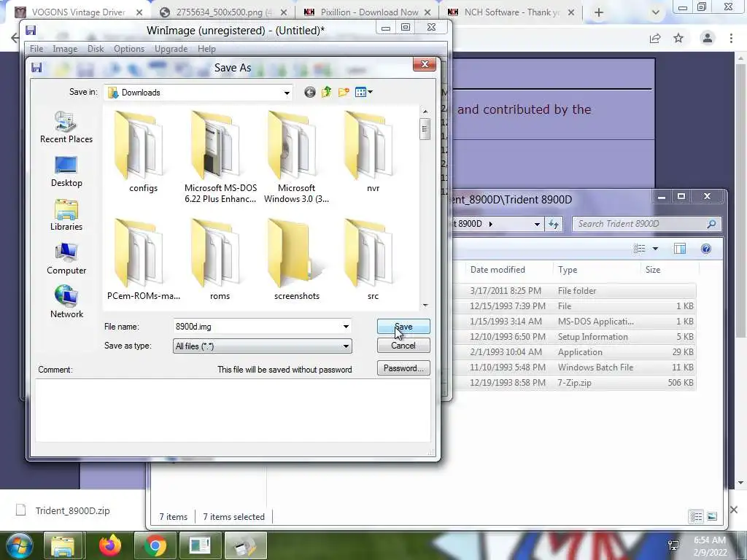Switch to VOGONS Vintage Driver tab
747x560 pixels.
[x=79, y=12]
